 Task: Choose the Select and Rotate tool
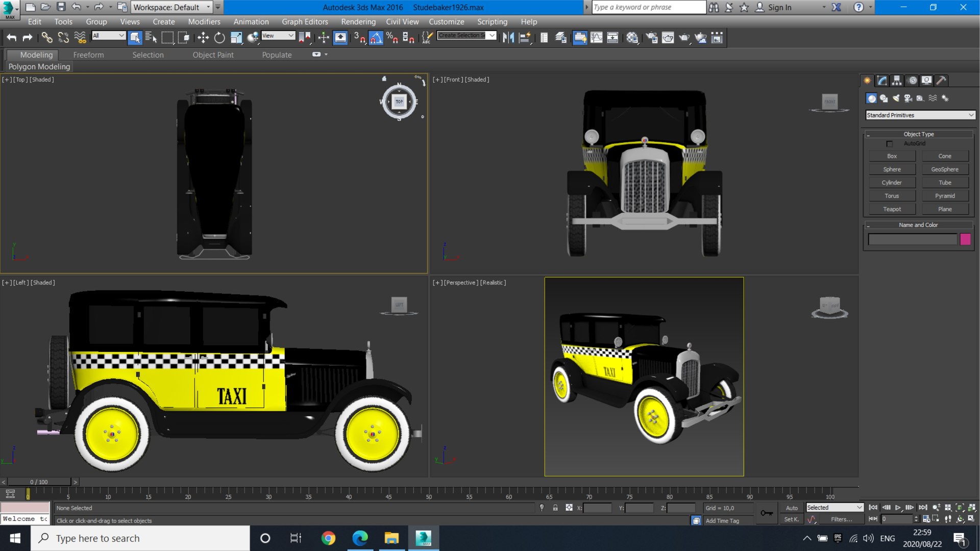[219, 37]
